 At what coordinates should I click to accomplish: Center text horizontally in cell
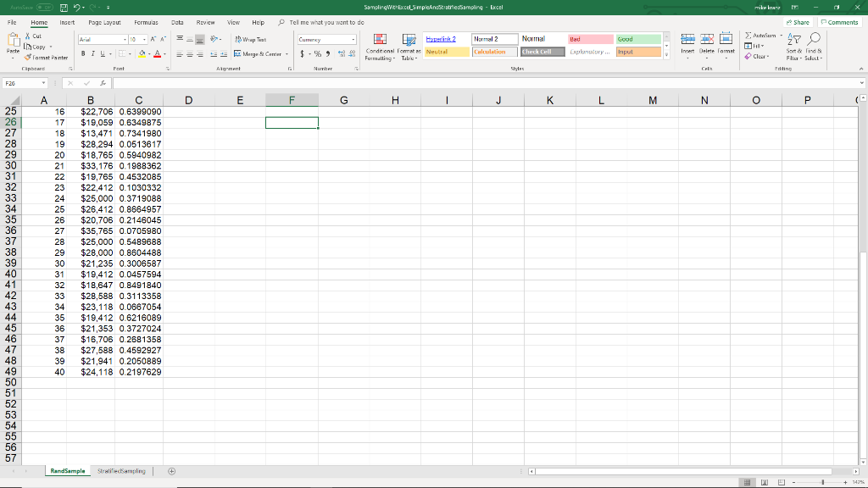click(190, 54)
